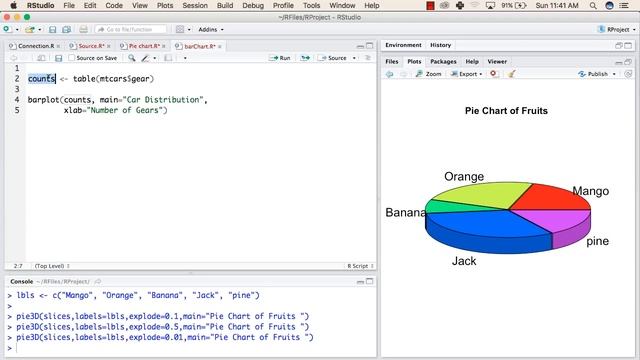The width and height of the screenshot is (640, 360).
Task: Open the Source options dropdown arrow
Action: click(354, 58)
